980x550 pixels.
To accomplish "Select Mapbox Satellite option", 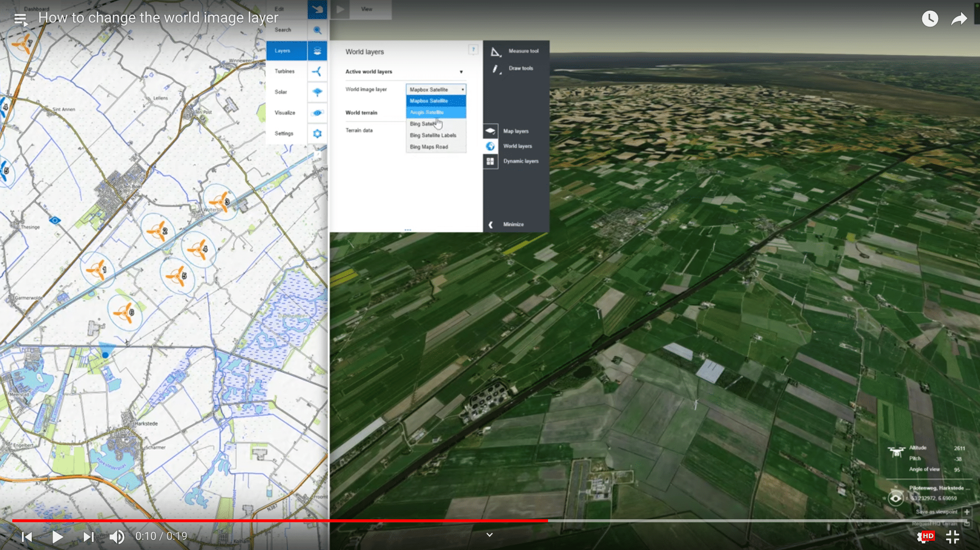I will pyautogui.click(x=436, y=101).
